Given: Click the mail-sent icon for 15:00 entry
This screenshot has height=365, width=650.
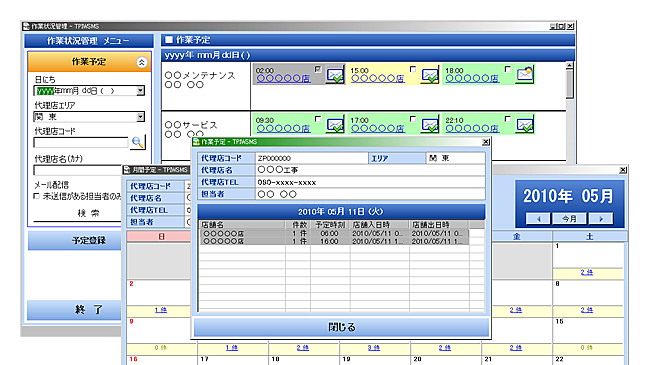Looking at the screenshot, I should tap(430, 75).
